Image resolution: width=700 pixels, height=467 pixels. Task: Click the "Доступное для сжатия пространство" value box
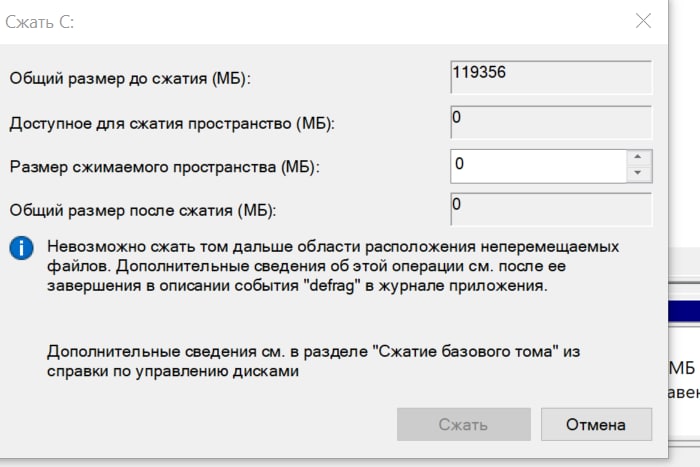tap(551, 122)
